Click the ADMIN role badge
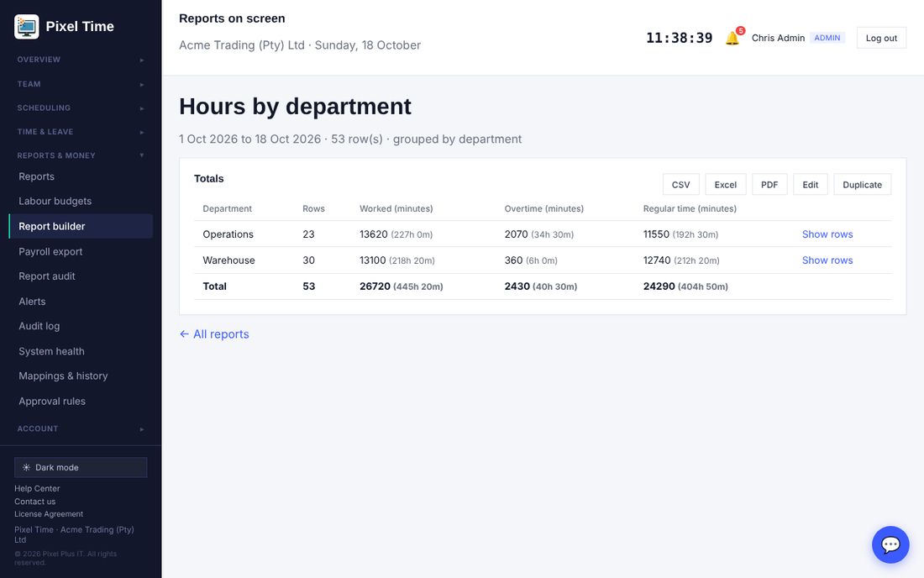This screenshot has width=924, height=578. click(827, 38)
